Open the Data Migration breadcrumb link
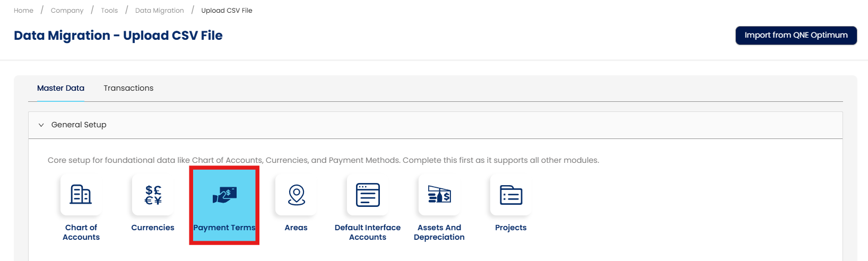 (159, 11)
